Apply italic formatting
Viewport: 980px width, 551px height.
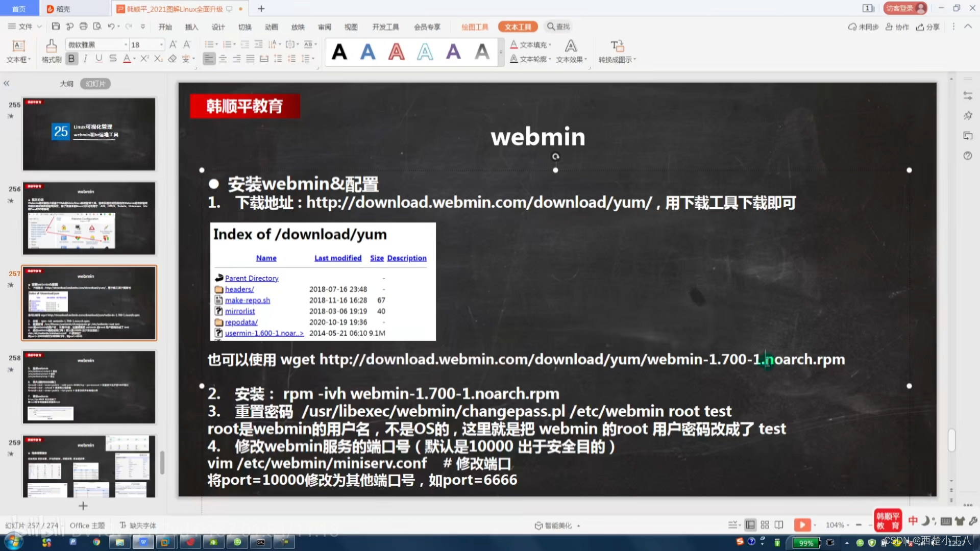tap(85, 59)
